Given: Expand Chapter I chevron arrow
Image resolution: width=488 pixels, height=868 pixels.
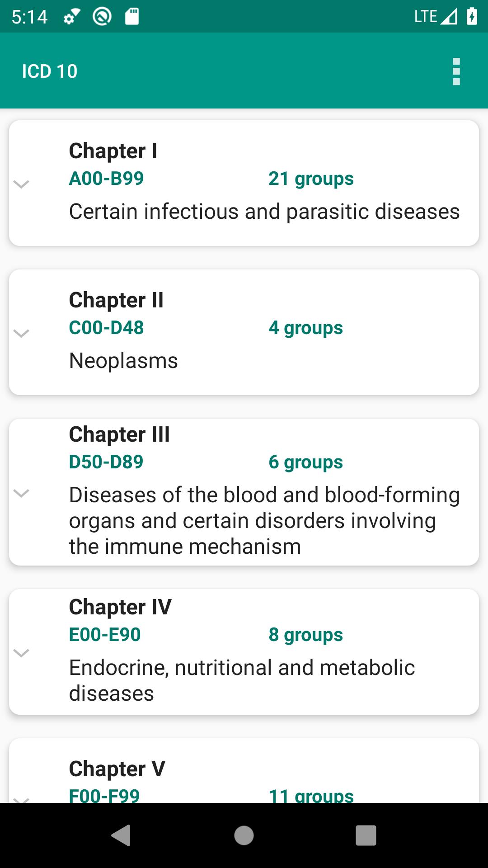Looking at the screenshot, I should point(21,184).
